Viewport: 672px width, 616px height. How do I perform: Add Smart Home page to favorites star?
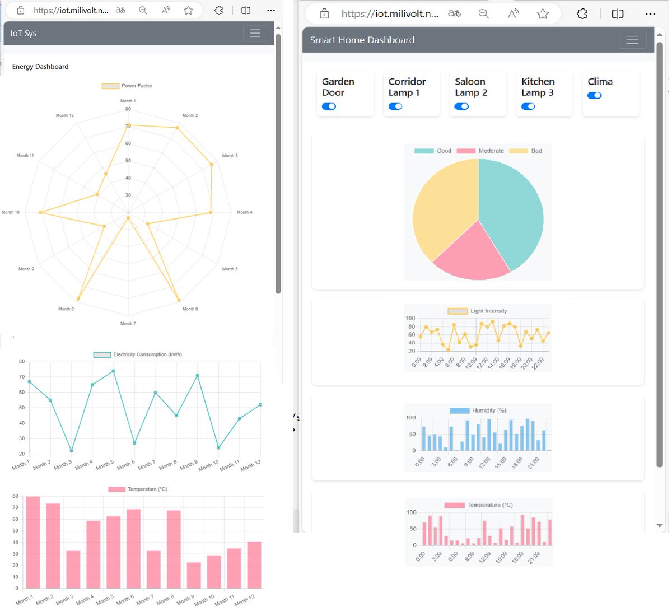[543, 13]
